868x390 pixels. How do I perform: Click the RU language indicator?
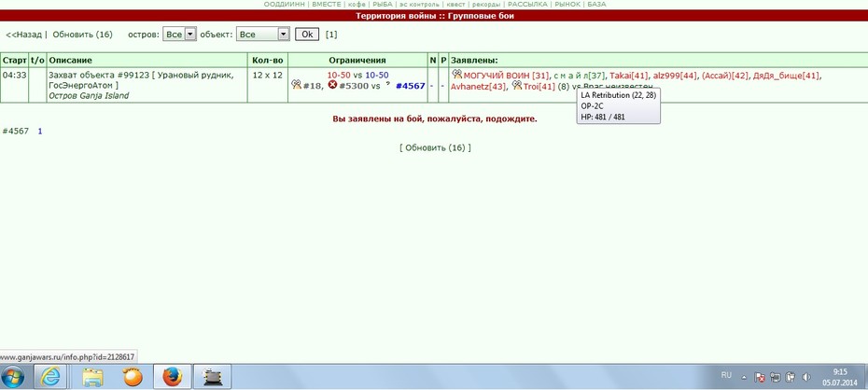click(726, 375)
